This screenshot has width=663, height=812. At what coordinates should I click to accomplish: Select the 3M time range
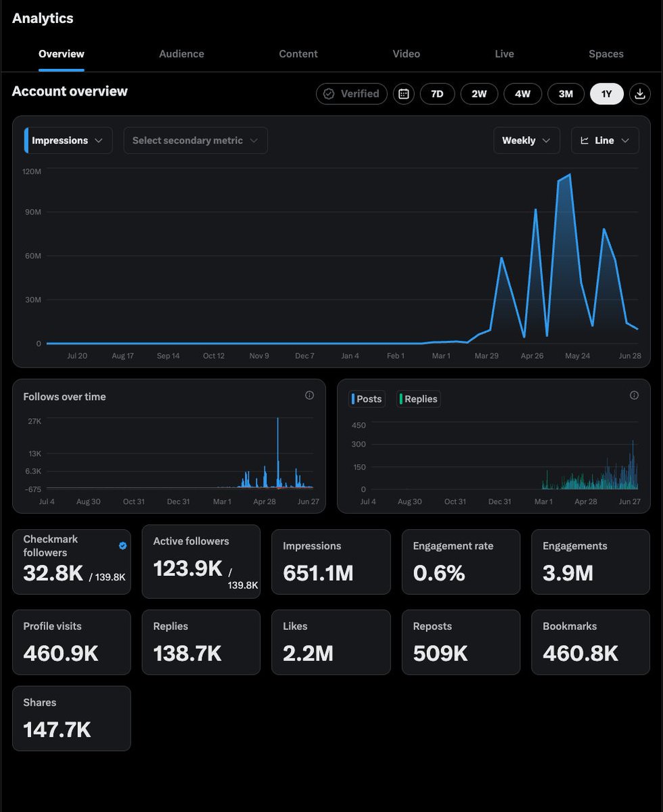click(x=566, y=94)
